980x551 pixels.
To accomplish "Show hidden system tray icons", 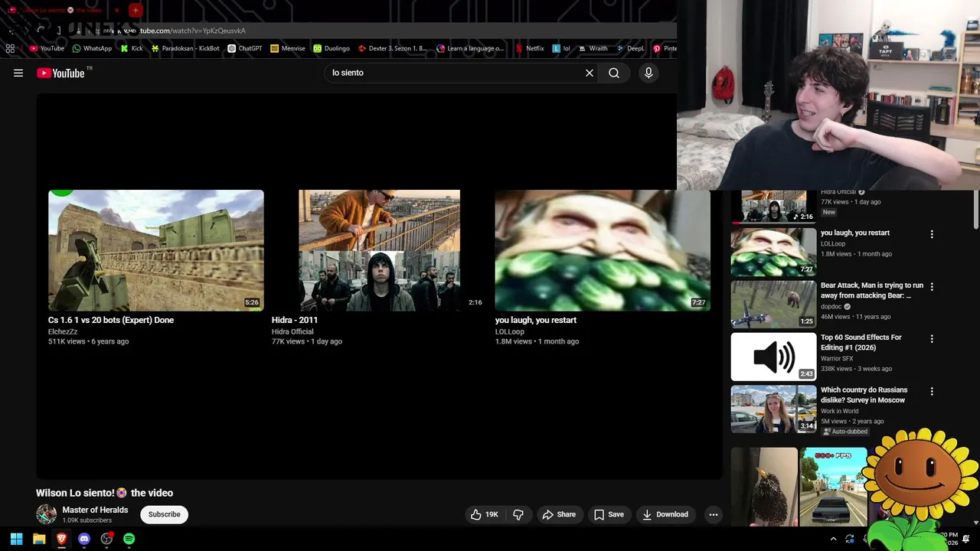I will point(833,539).
